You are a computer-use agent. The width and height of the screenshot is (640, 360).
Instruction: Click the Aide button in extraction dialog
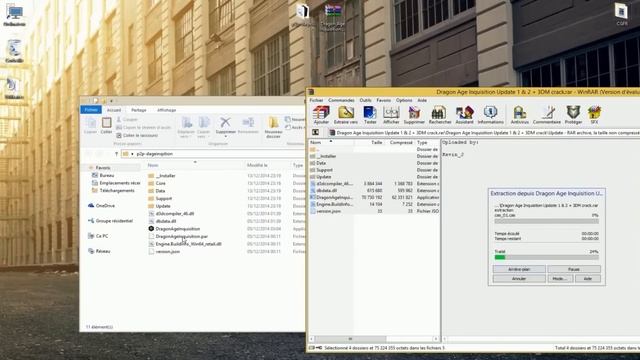point(588,279)
